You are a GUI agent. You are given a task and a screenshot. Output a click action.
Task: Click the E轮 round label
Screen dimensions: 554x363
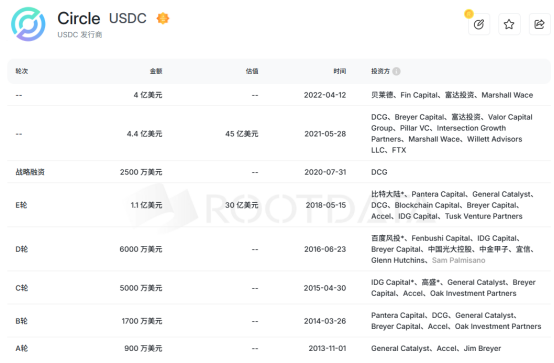[21, 205]
